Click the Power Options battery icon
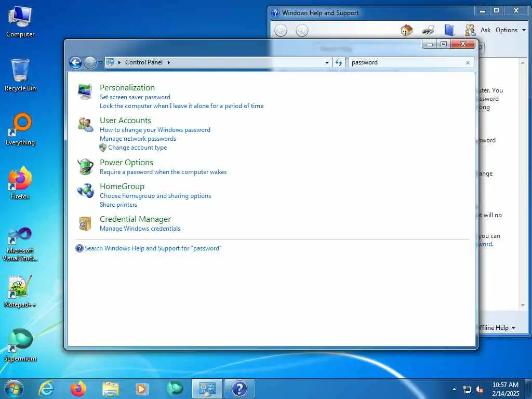Viewport: 532px width, 399px height. click(85, 167)
